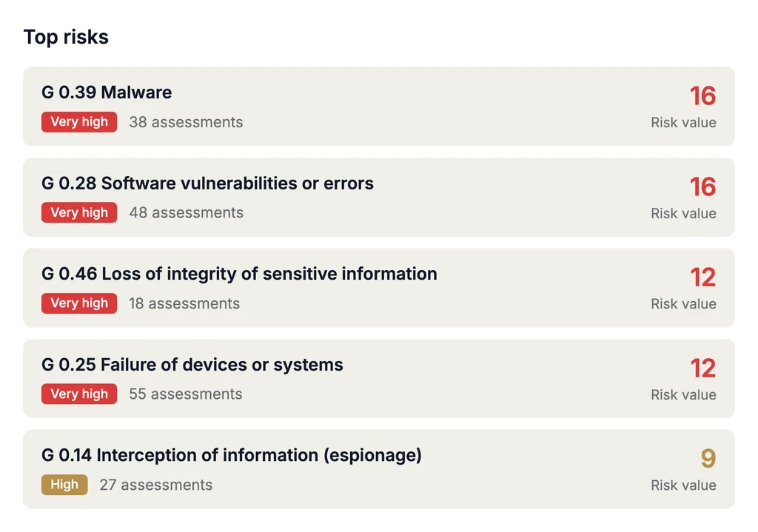Viewport: 758px width, 532px height.
Task: Select the 27 assessments text
Action: (x=156, y=485)
